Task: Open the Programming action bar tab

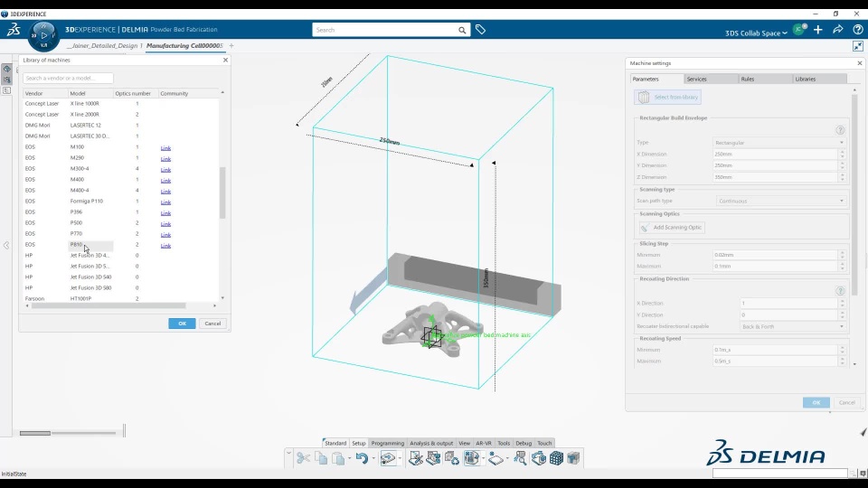Action: pos(388,443)
